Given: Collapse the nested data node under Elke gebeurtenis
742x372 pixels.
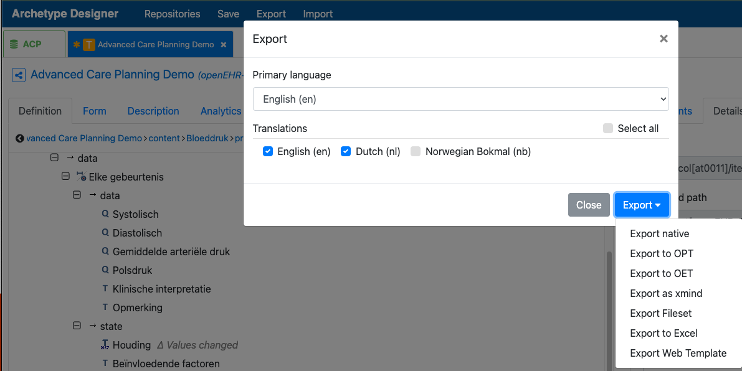Looking at the screenshot, I should click(77, 195).
